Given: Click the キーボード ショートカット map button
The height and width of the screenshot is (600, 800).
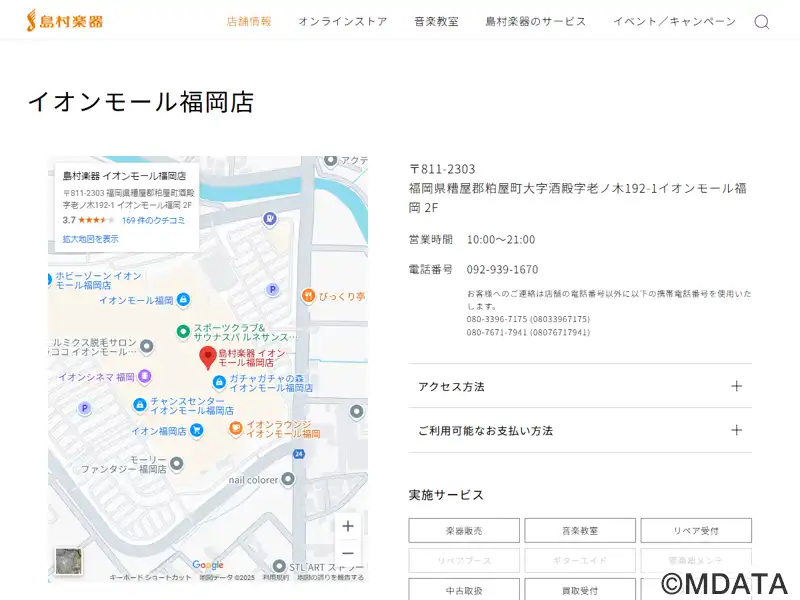Looking at the screenshot, I should click(151, 578).
